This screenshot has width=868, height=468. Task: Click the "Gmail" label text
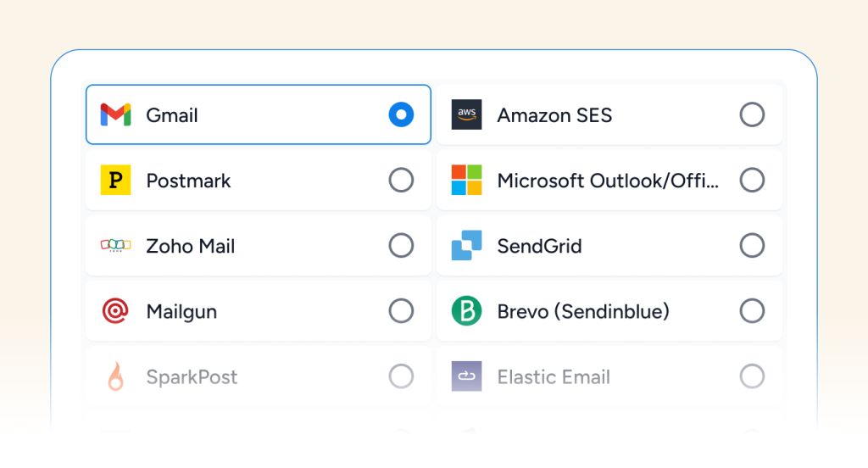coord(171,115)
